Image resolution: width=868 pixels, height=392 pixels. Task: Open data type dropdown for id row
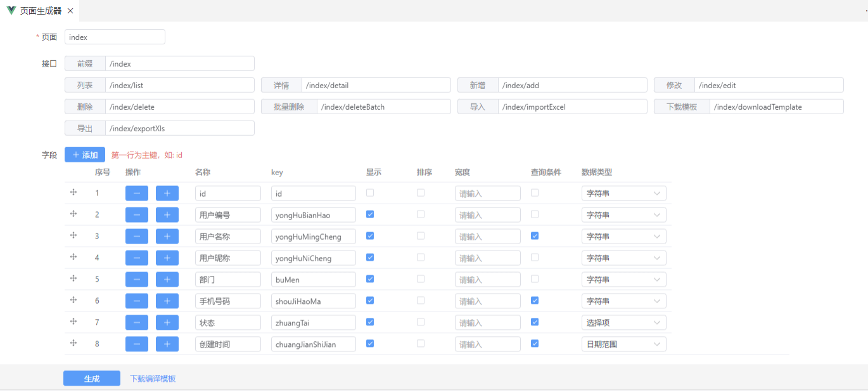(623, 193)
